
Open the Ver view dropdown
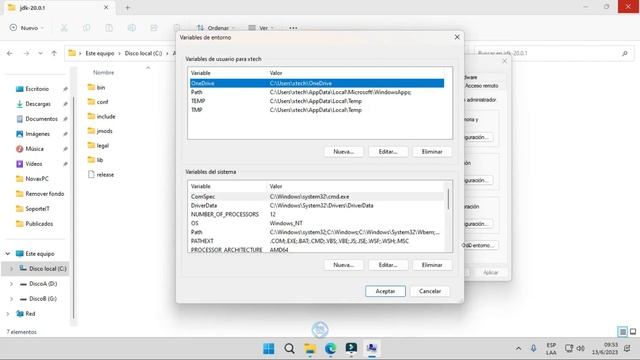tap(261, 28)
